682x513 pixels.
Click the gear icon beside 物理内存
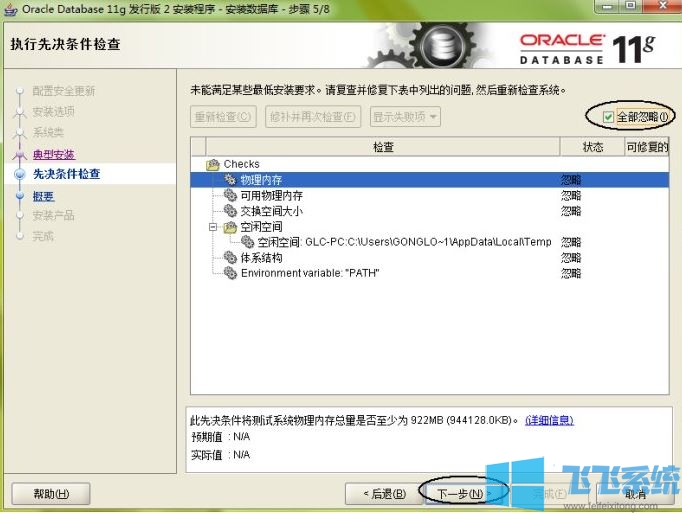(230, 180)
